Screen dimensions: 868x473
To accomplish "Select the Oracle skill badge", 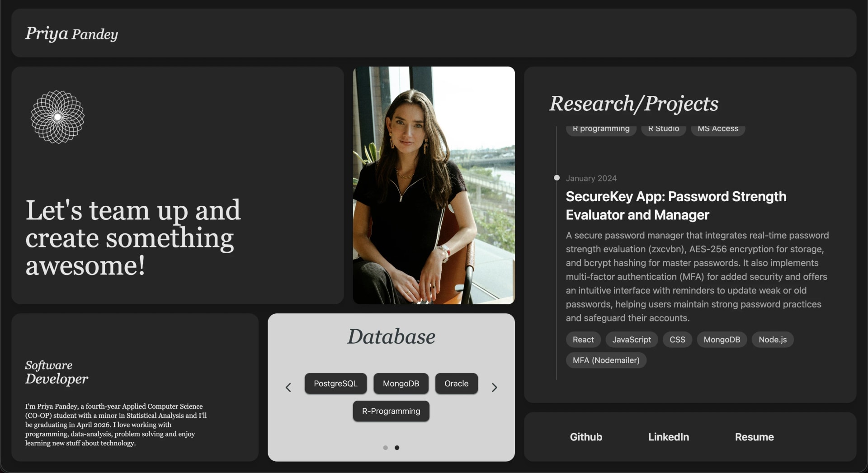I will click(456, 383).
